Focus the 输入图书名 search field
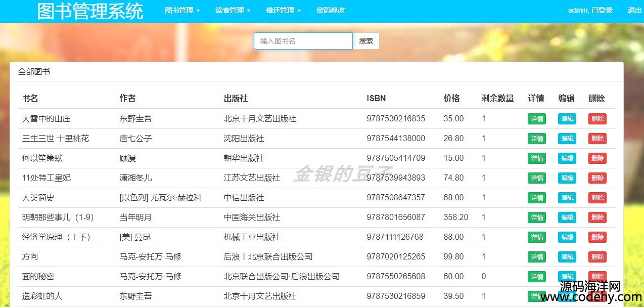This screenshot has width=644, height=307. click(x=303, y=41)
